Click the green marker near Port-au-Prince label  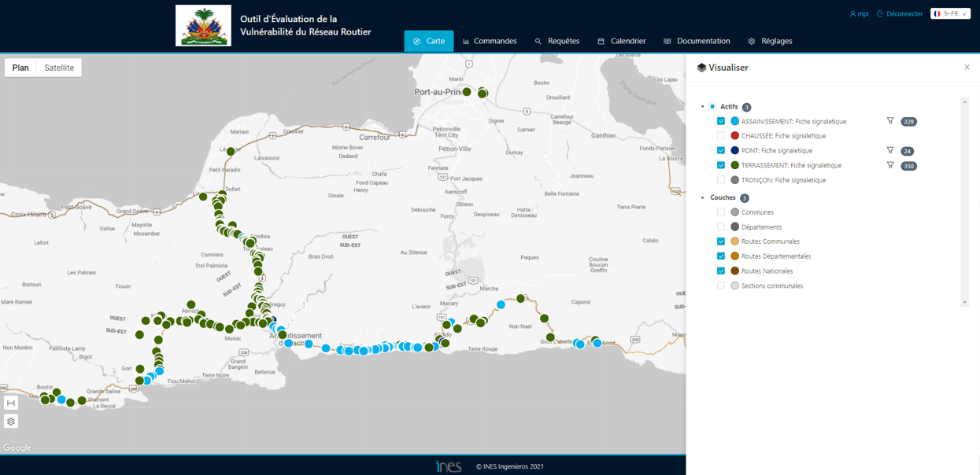tap(467, 92)
